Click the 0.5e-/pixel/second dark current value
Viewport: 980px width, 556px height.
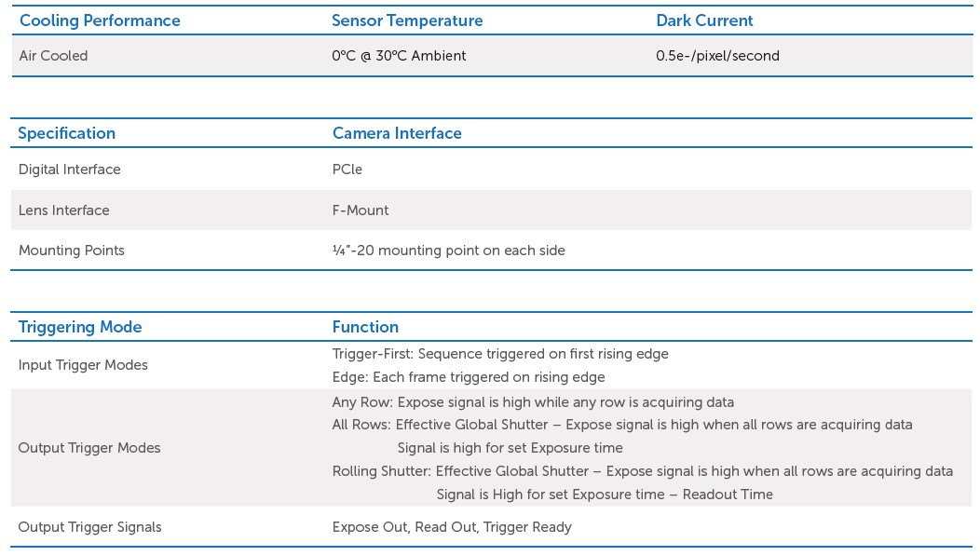(x=717, y=56)
